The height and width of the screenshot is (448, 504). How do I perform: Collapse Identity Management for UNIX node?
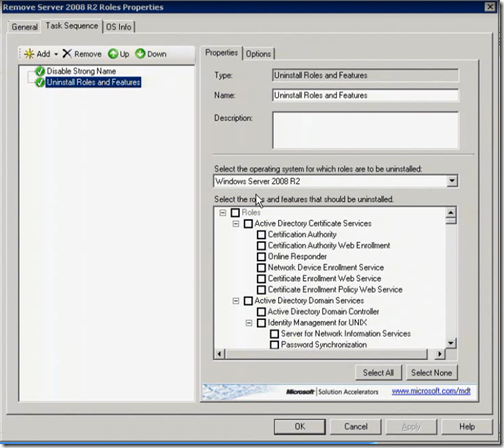coord(249,323)
